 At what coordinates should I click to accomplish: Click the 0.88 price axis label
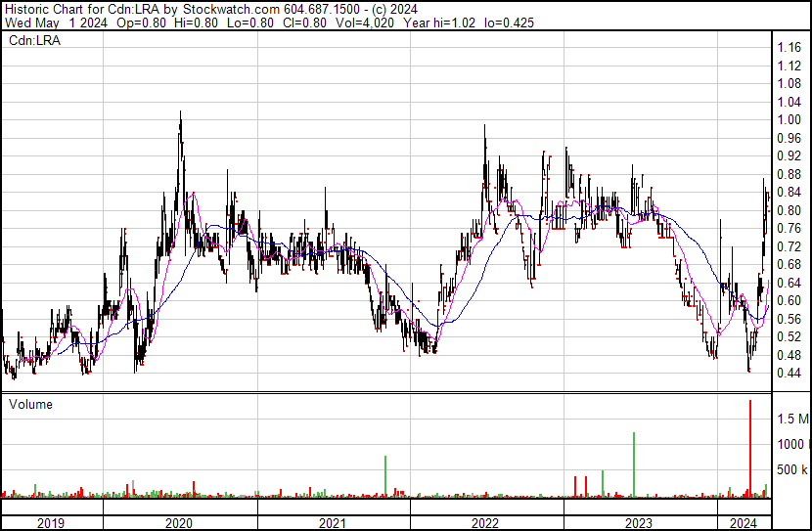click(789, 174)
